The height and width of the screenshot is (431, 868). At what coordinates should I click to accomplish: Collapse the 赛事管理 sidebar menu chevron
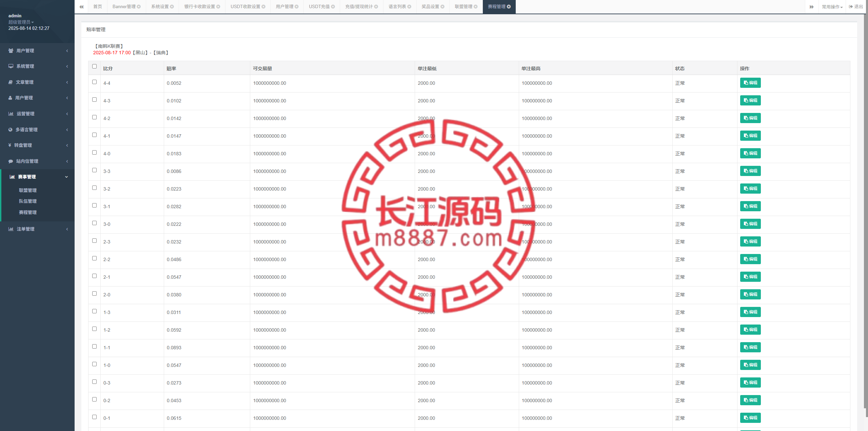tap(66, 177)
